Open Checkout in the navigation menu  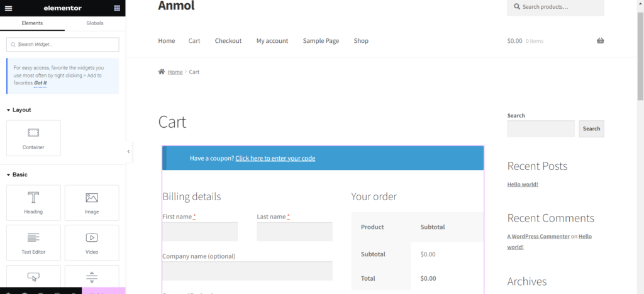[228, 41]
